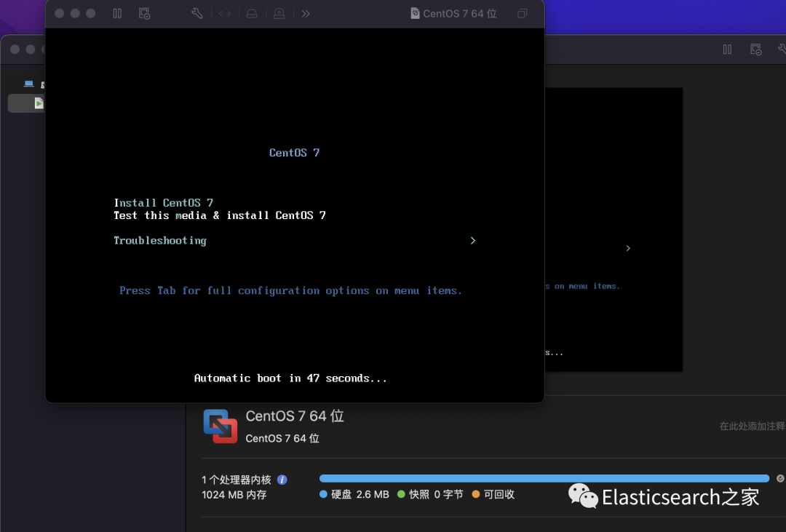Image resolution: width=786 pixels, height=532 pixels.
Task: Open VM settings wrench in front window
Action: [x=197, y=14]
